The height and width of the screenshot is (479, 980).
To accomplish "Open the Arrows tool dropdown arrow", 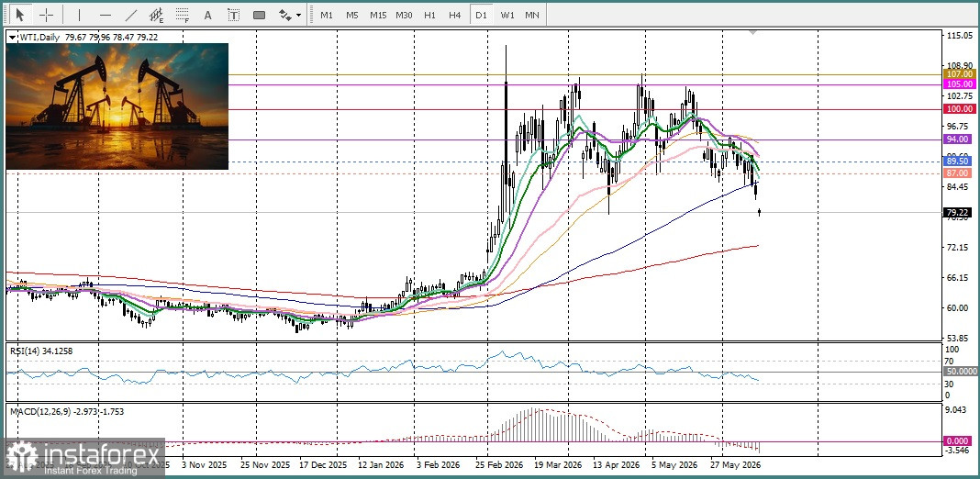I will pyautogui.click(x=299, y=15).
